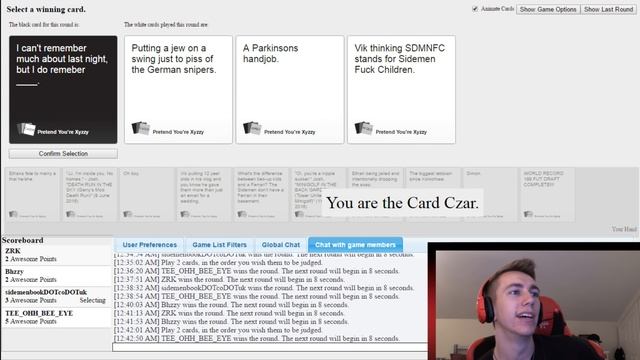Click chat line at 12:42:50 AM
The image size is (640, 360).
[257, 338]
